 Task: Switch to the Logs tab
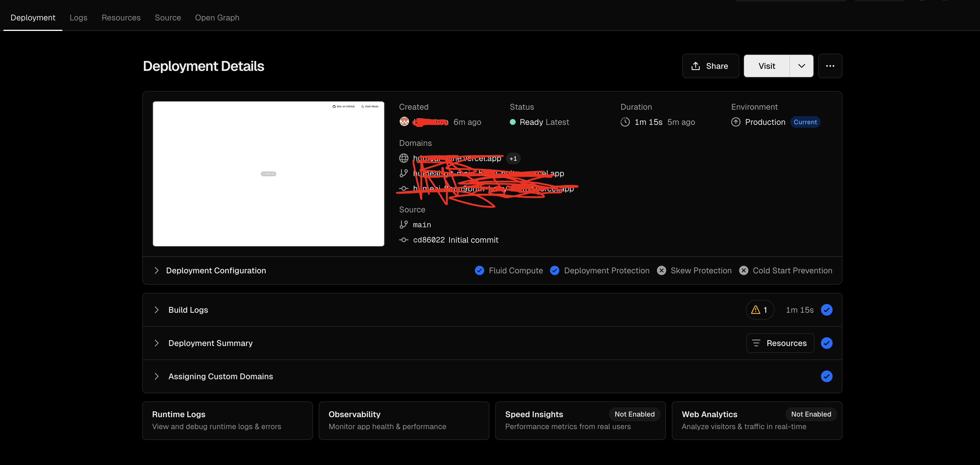coord(78,18)
